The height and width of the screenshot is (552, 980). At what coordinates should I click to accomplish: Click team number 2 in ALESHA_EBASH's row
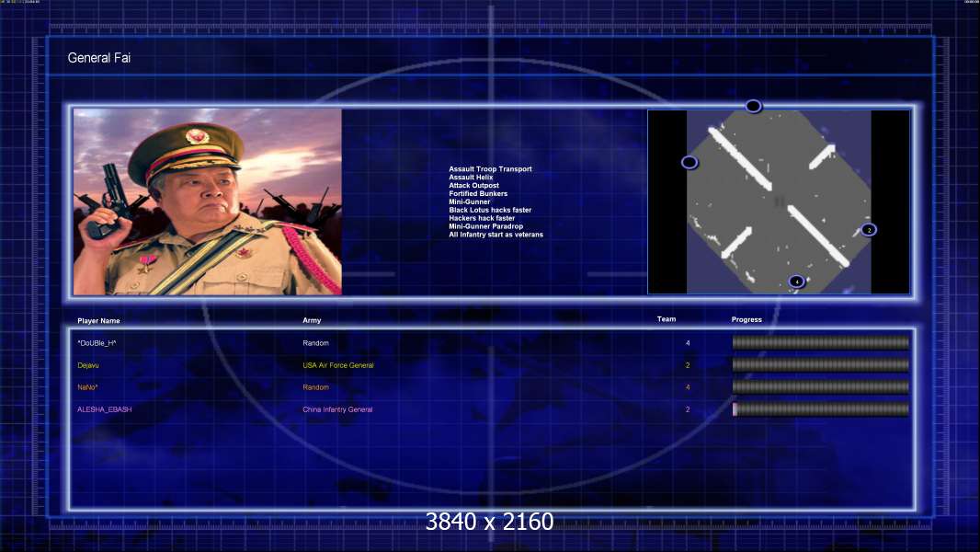pos(688,409)
